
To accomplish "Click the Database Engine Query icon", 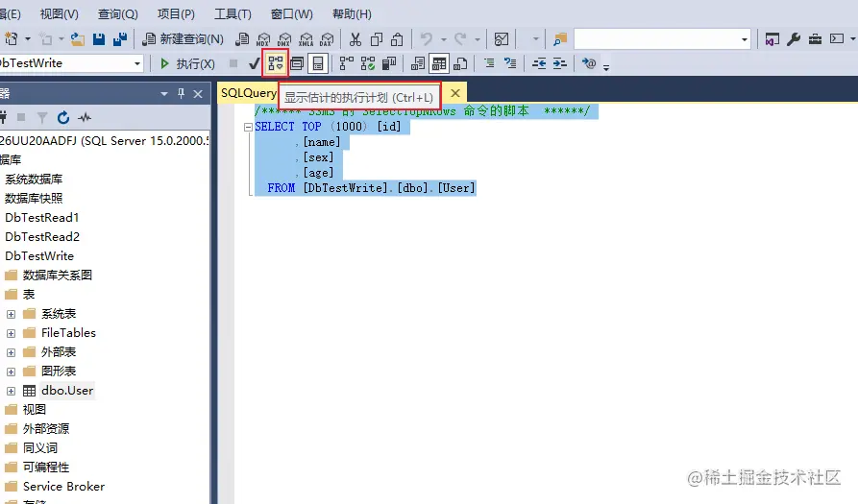I will (x=242, y=38).
